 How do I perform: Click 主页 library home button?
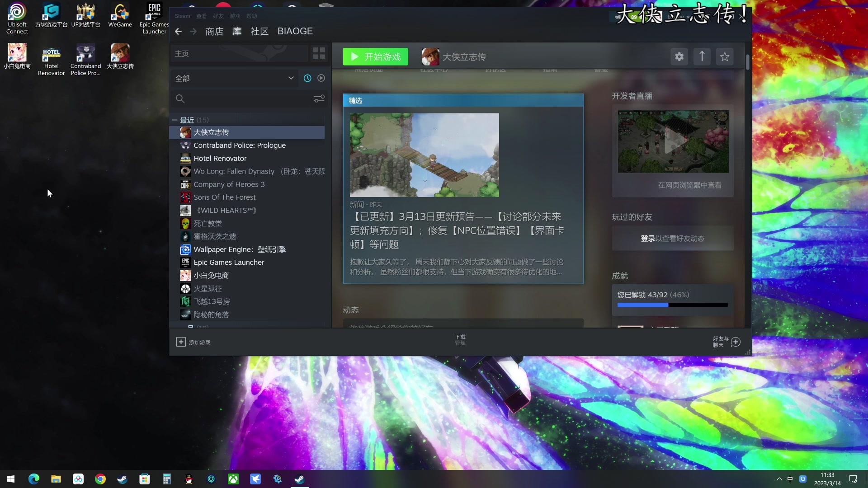(x=240, y=54)
